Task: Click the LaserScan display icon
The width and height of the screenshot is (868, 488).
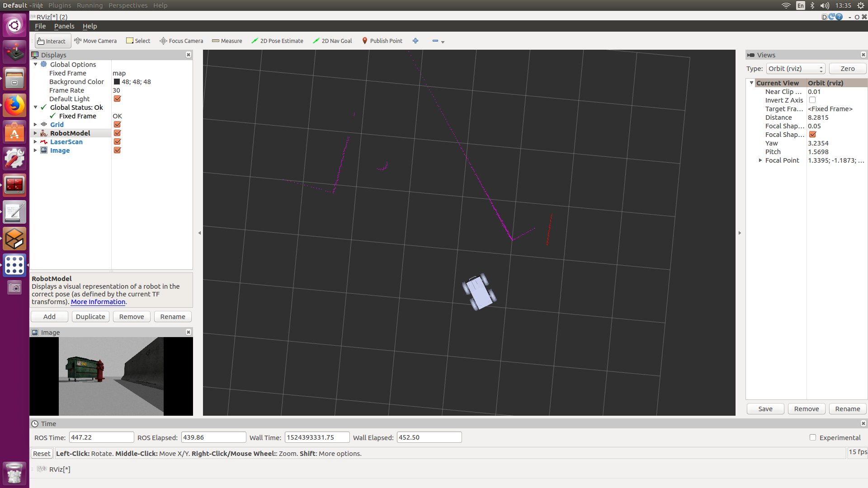Action: [x=44, y=141]
